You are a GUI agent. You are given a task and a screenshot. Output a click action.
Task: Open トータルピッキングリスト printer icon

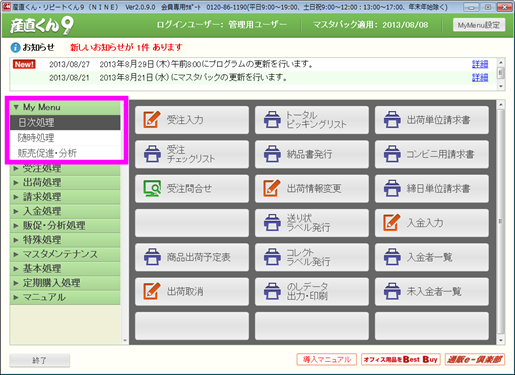tap(272, 120)
